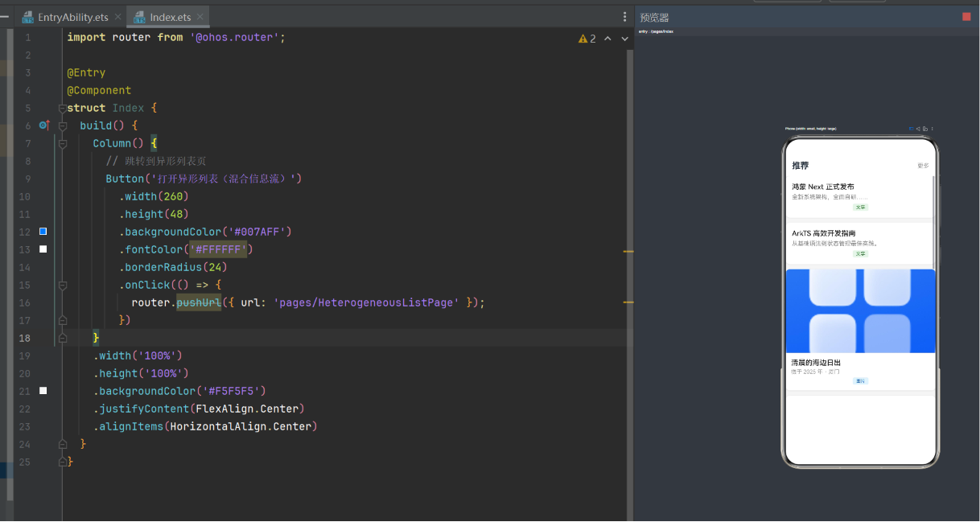Image resolution: width=980 pixels, height=522 pixels.
Task: Click the entry pages/Index path label
Action: coord(656,31)
